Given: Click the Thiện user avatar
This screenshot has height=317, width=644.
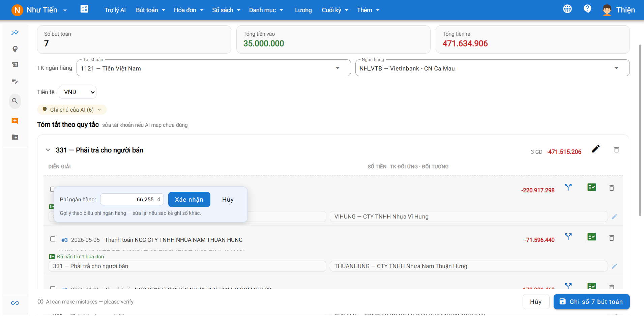Looking at the screenshot, I should [607, 10].
